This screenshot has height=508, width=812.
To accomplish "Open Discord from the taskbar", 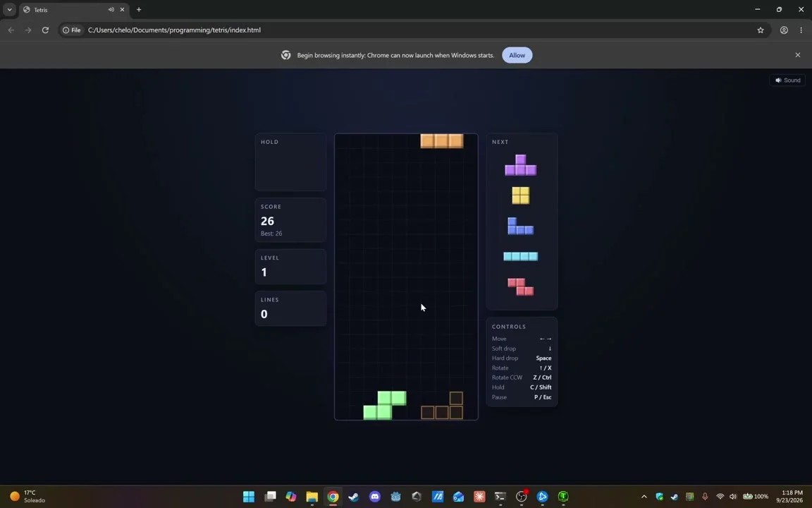I will click(x=375, y=497).
